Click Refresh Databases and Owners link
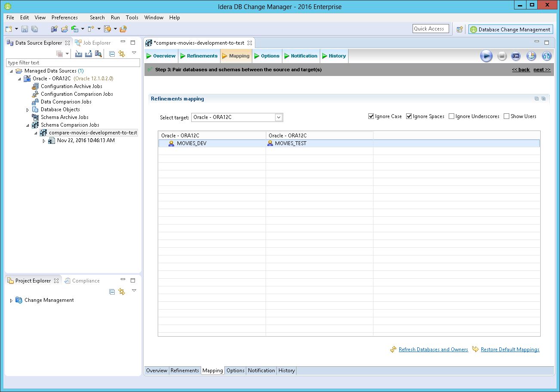Screen dimensions: 560x392 tap(433, 349)
